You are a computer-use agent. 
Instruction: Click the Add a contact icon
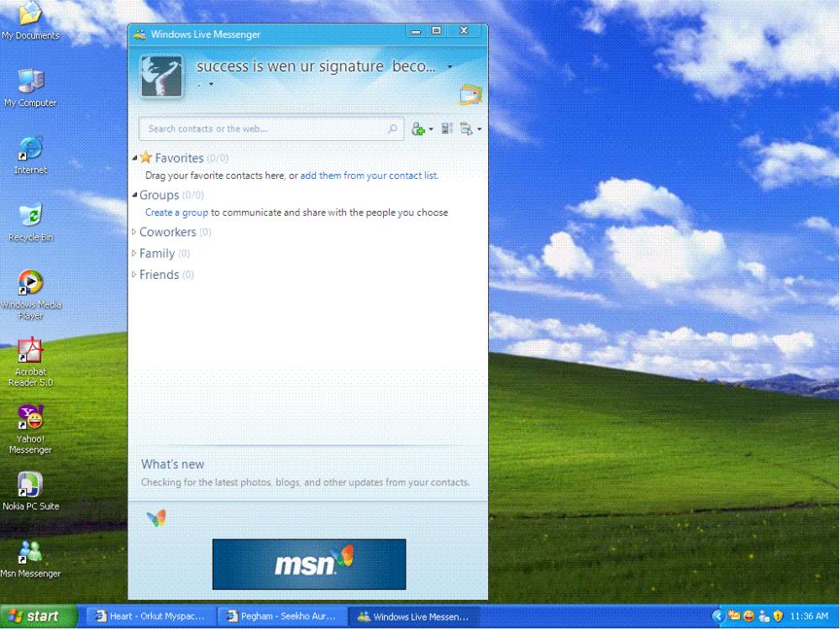pos(417,129)
